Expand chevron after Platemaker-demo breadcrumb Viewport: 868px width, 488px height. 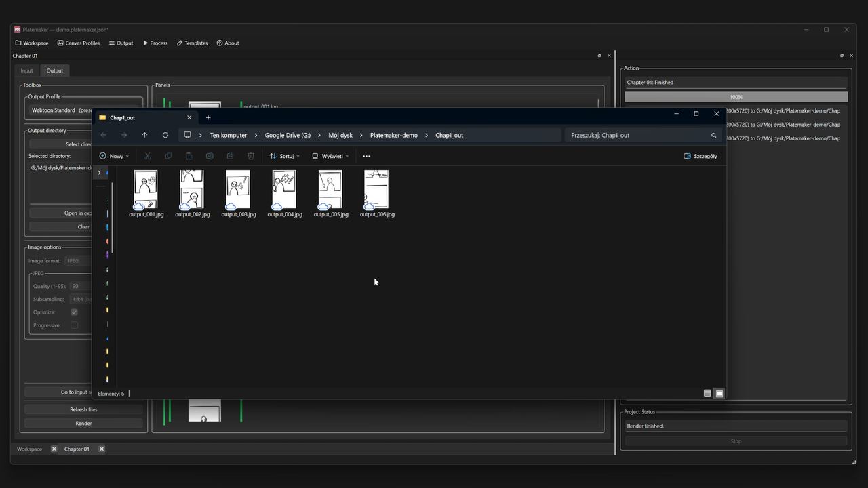(427, 135)
